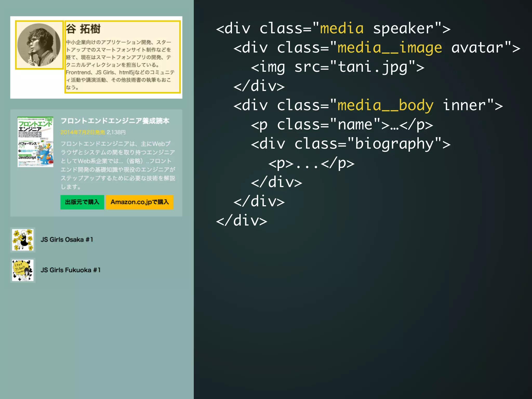The height and width of the screenshot is (399, 532).
Task: Click the JS Girls Osaka #1 thumbnail icon
Action: 23,240
